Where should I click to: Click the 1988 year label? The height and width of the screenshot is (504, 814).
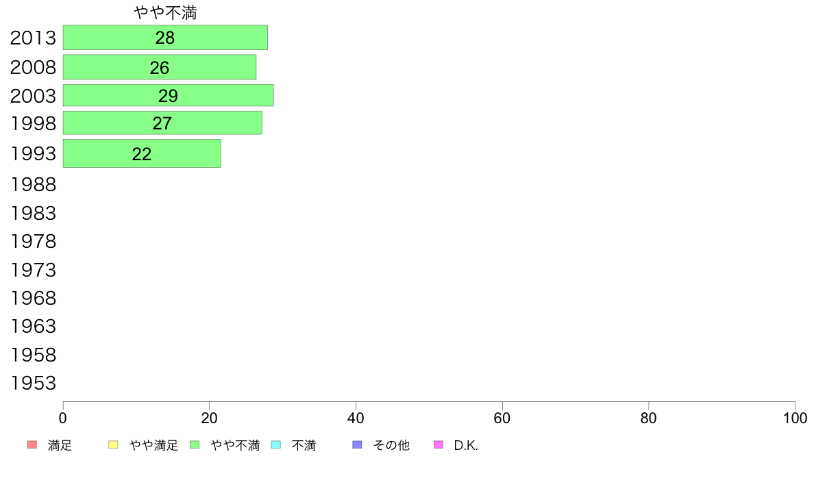click(33, 184)
